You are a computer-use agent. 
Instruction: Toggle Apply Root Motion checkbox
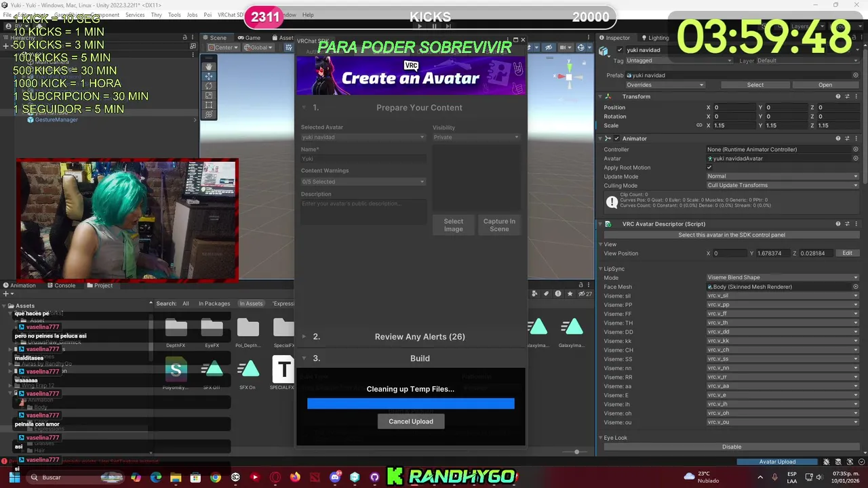pyautogui.click(x=709, y=167)
